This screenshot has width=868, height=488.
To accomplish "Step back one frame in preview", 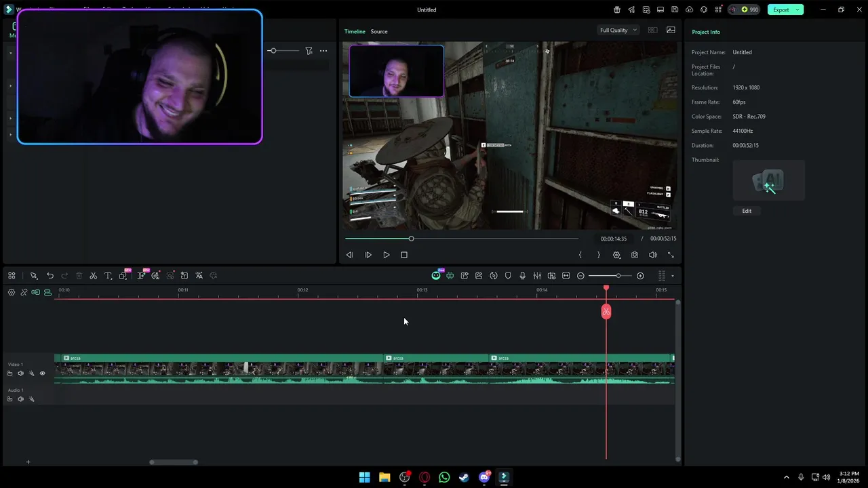I will pos(349,255).
